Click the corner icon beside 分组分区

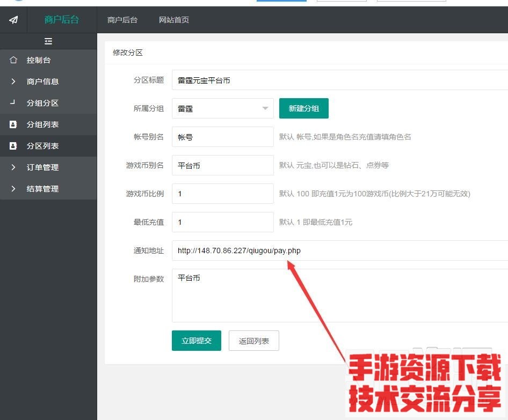[13, 102]
